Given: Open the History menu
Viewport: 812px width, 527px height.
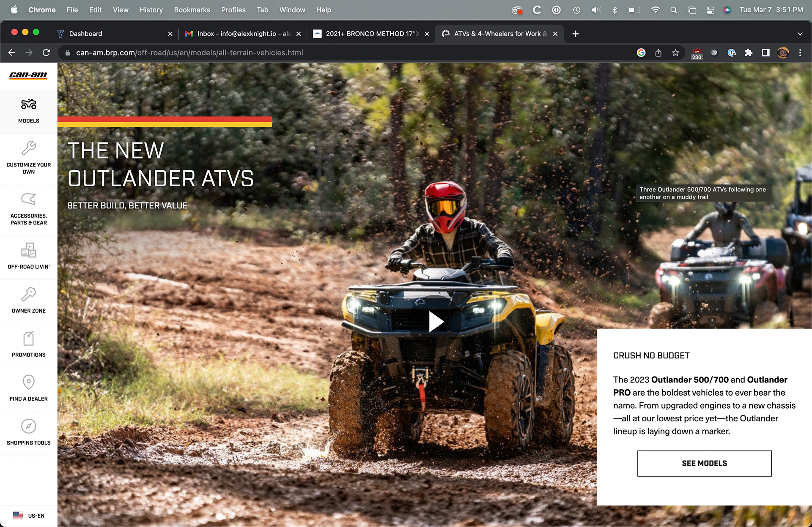Looking at the screenshot, I should pyautogui.click(x=151, y=10).
